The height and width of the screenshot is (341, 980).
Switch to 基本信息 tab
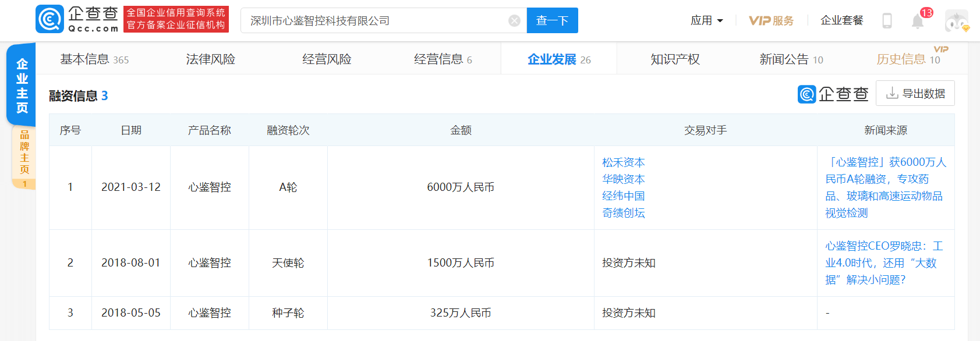click(x=94, y=59)
